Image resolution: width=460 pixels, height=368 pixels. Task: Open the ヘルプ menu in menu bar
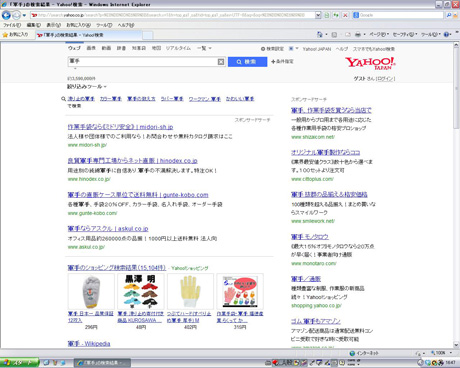coord(126,25)
